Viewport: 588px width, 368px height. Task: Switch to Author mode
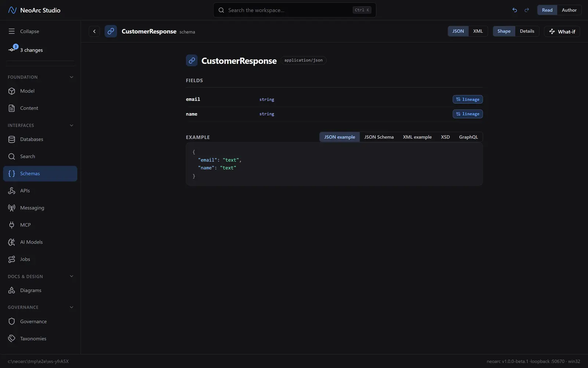coord(569,10)
